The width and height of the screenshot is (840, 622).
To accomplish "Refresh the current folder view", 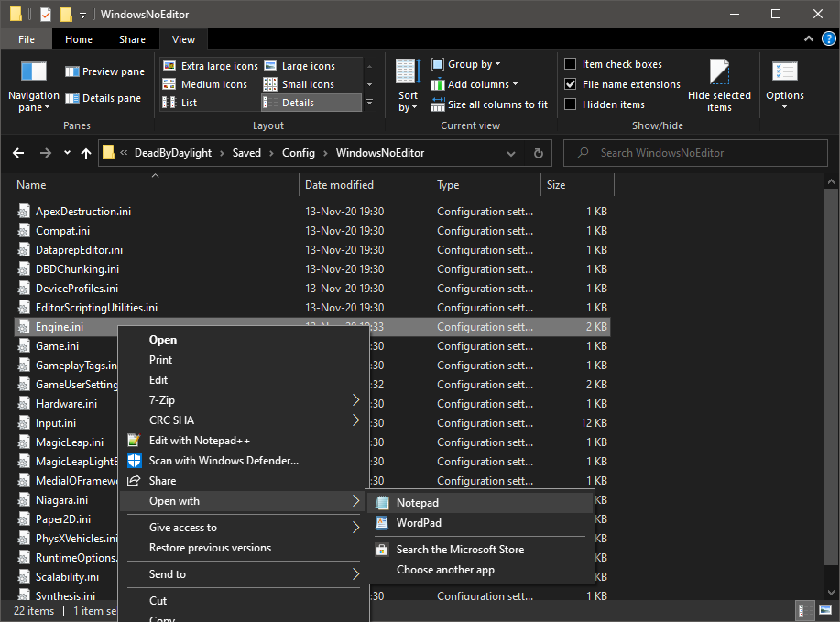I will point(539,153).
